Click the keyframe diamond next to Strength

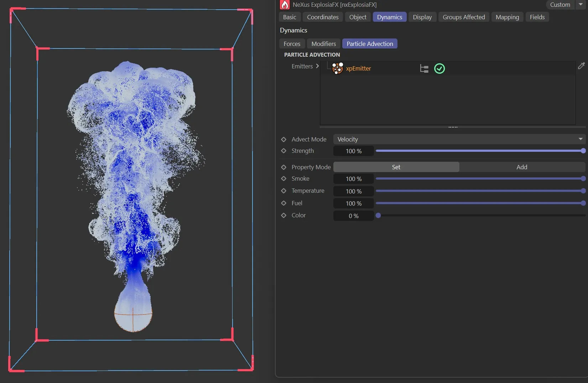coord(283,151)
